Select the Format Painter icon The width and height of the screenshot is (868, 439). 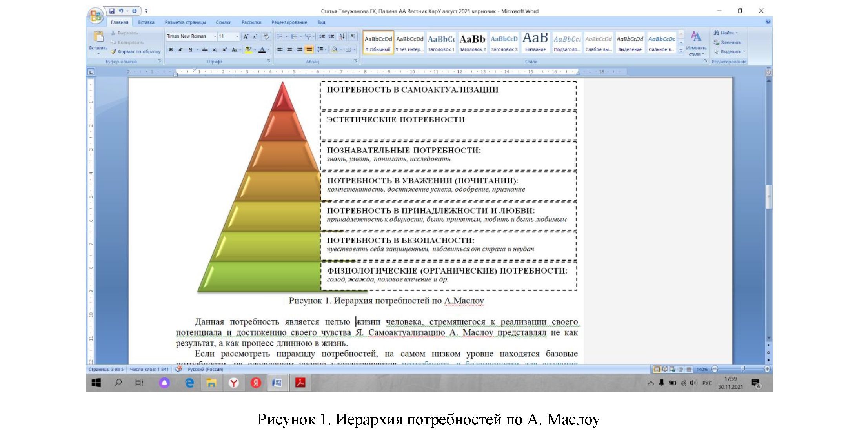[x=114, y=51]
